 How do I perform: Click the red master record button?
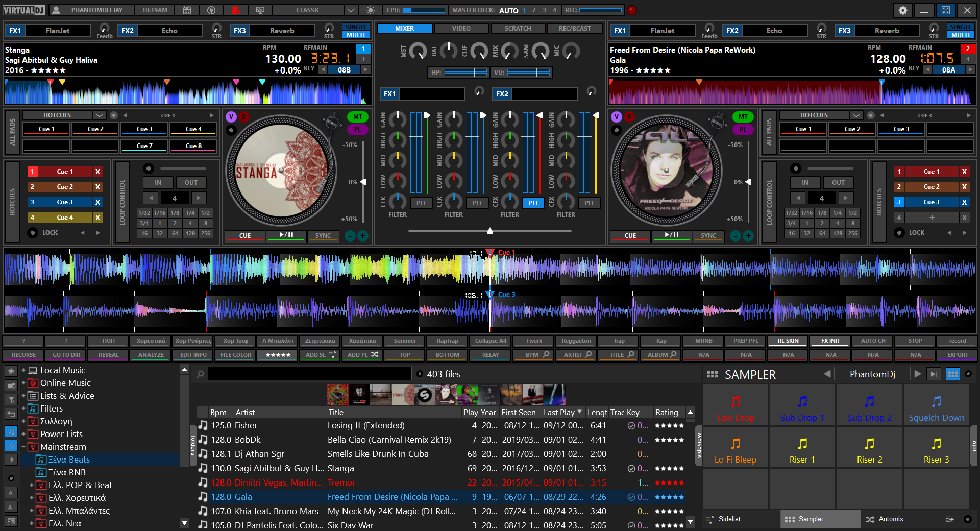632,10
